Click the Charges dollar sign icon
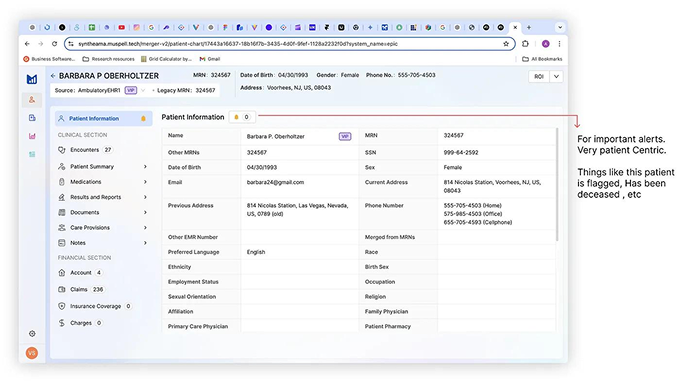This screenshot has width=680, height=383. (x=62, y=323)
